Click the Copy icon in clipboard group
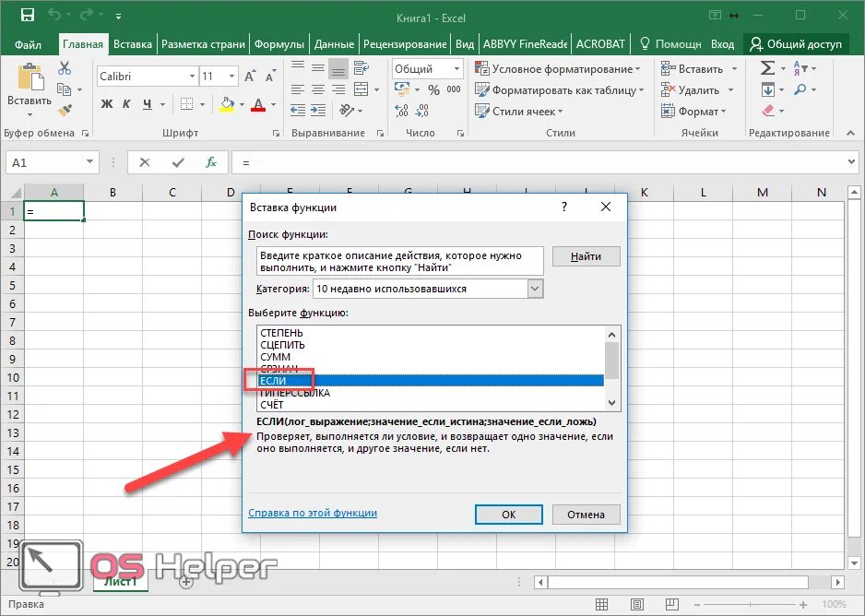Viewport: 865px width, 616px height. (64, 89)
